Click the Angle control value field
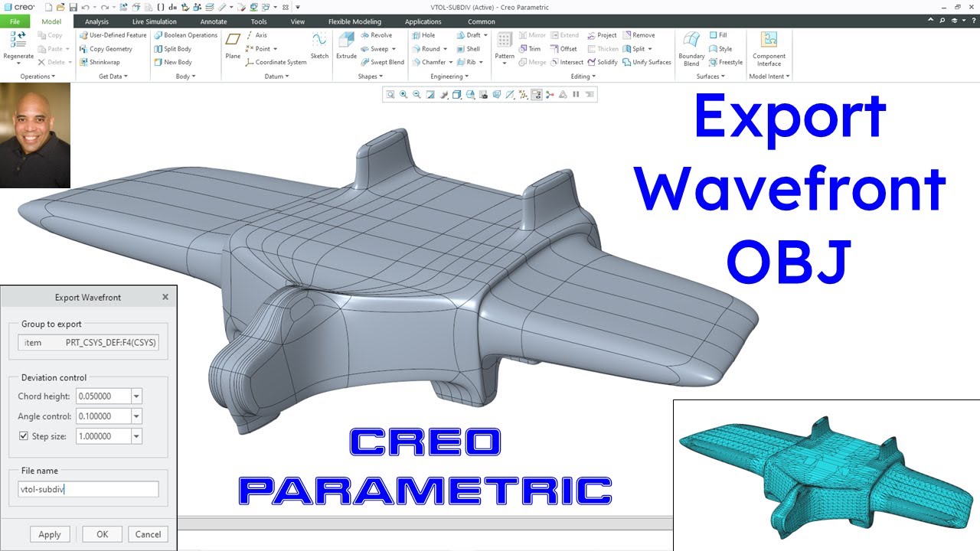This screenshot has height=551, width=980. (103, 416)
